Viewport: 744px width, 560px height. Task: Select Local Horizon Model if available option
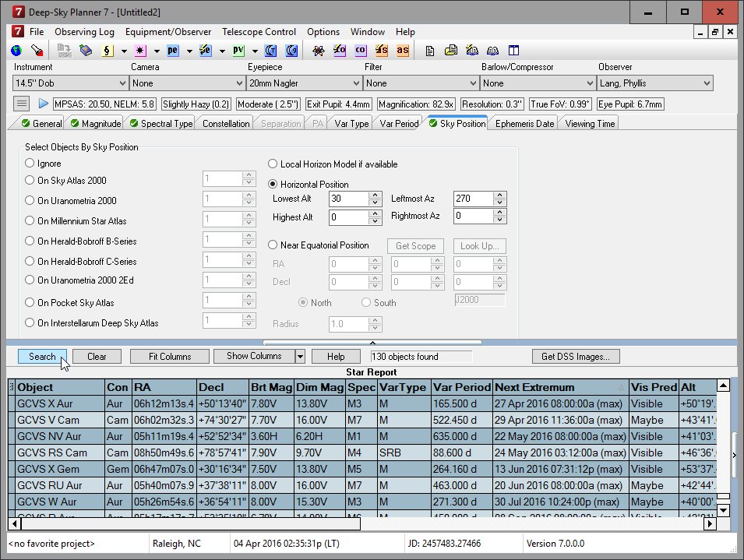tap(273, 164)
